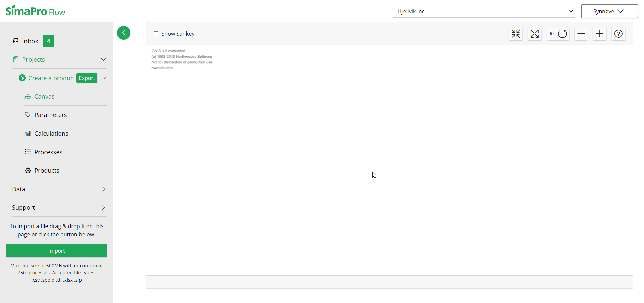Viewport: 644px width, 303px height.
Task: Open the Processes page
Action: pyautogui.click(x=48, y=152)
